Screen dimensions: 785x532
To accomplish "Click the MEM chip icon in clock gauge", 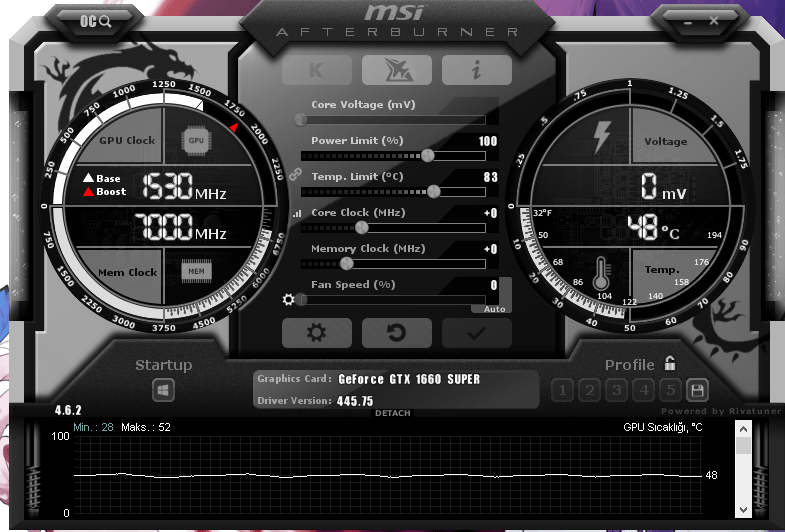I will point(196,272).
